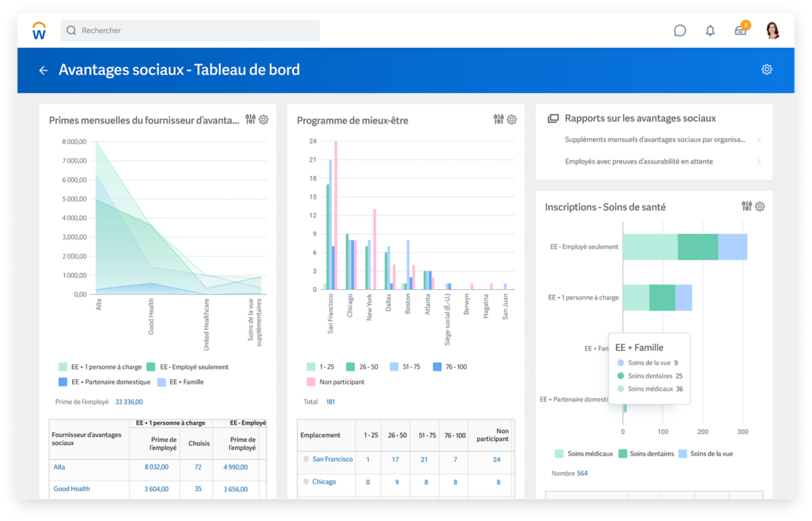Click San Francisco 51 - 75 value 21

tap(424, 459)
